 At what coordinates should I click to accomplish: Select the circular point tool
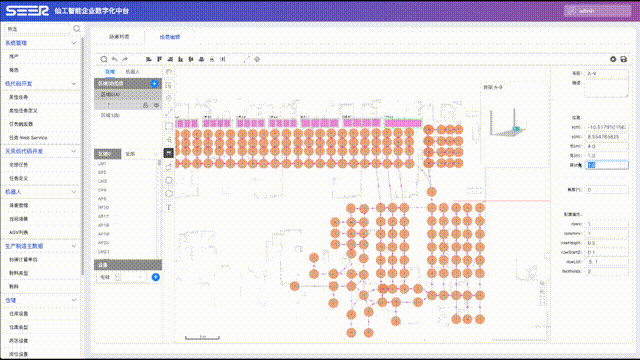coord(169,98)
